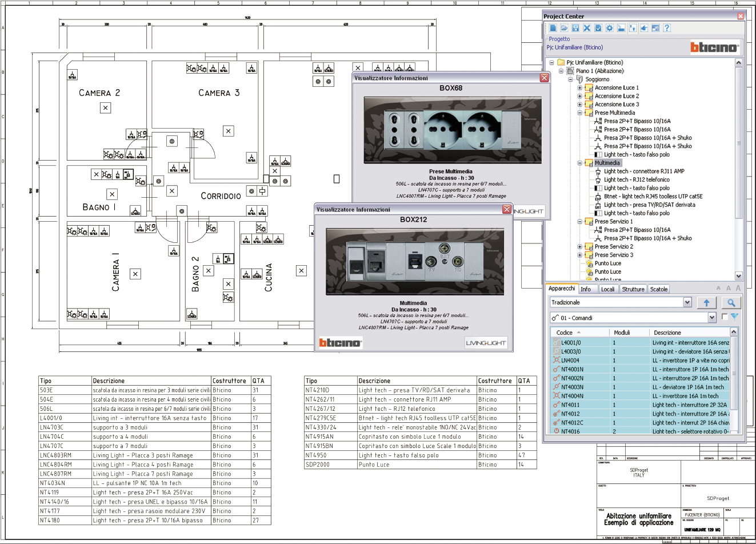The width and height of the screenshot is (756, 544).
Task: Collapse the Multimedia tree node
Action: point(579,163)
